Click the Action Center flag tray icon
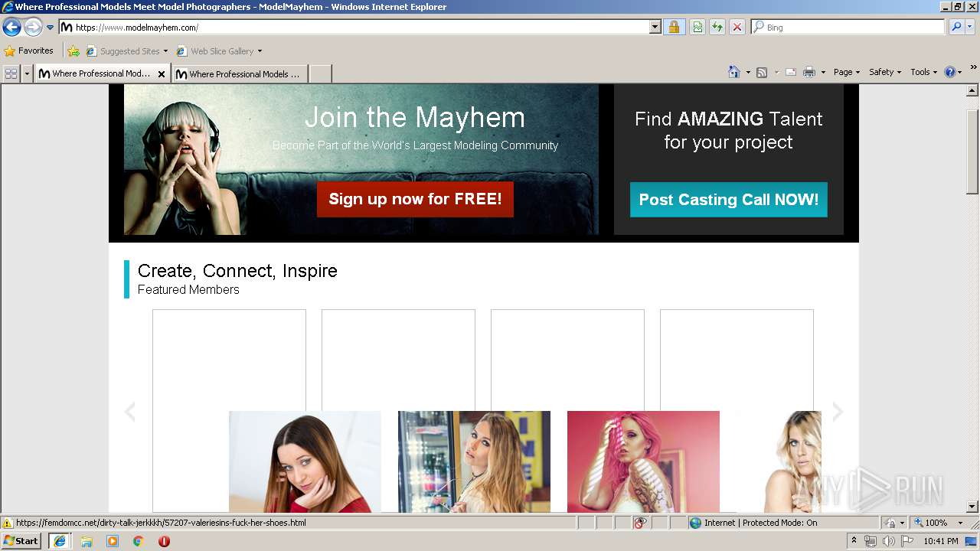Viewport: 980px width, 551px height. (x=907, y=541)
